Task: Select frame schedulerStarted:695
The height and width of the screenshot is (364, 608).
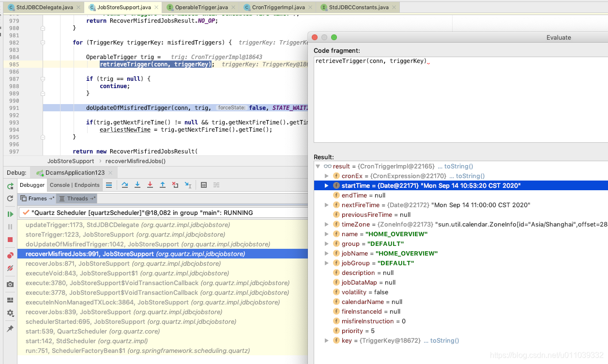Action: (163, 321)
